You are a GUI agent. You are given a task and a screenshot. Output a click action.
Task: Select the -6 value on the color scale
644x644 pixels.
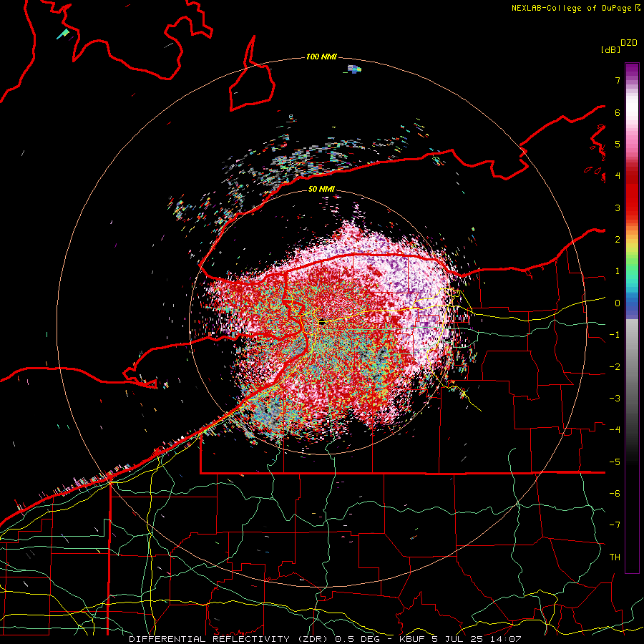pyautogui.click(x=615, y=494)
